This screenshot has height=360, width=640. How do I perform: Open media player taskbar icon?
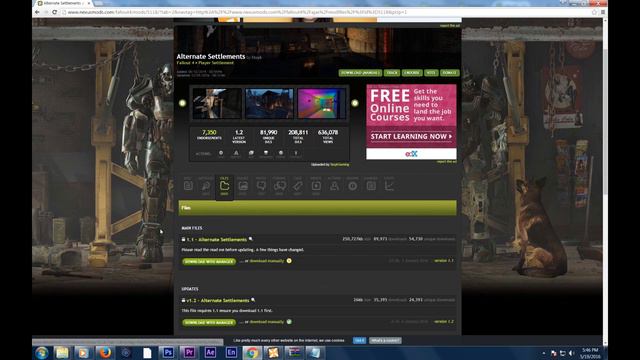[x=83, y=353]
